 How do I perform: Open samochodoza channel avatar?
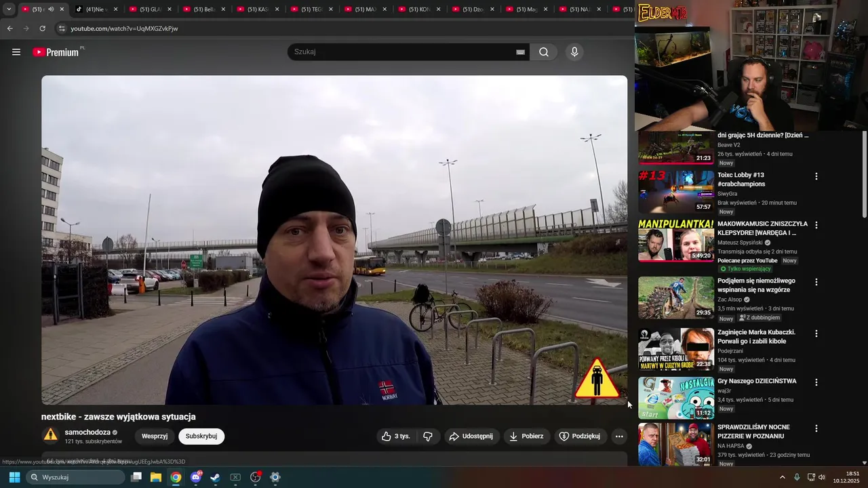point(50,436)
